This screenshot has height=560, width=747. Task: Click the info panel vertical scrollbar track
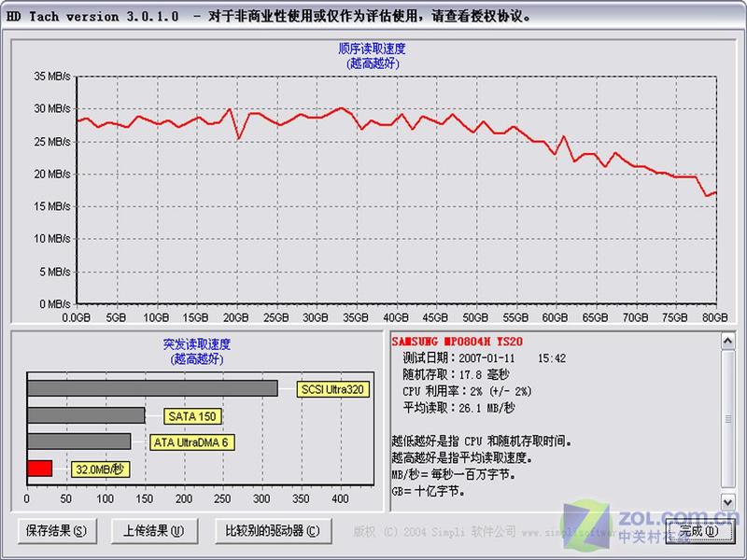click(728, 422)
